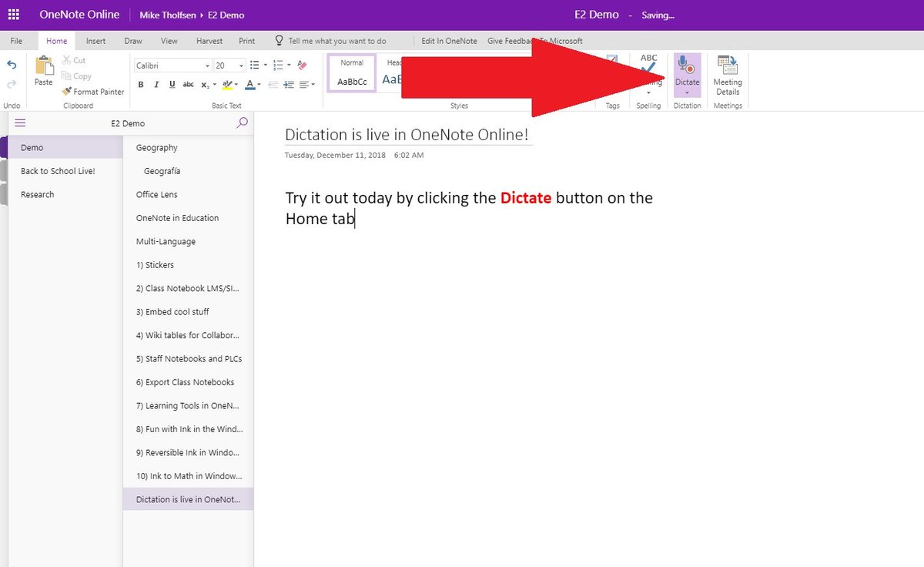Toggle the navigation hamburger menu
The height and width of the screenshot is (567, 924).
click(x=21, y=122)
